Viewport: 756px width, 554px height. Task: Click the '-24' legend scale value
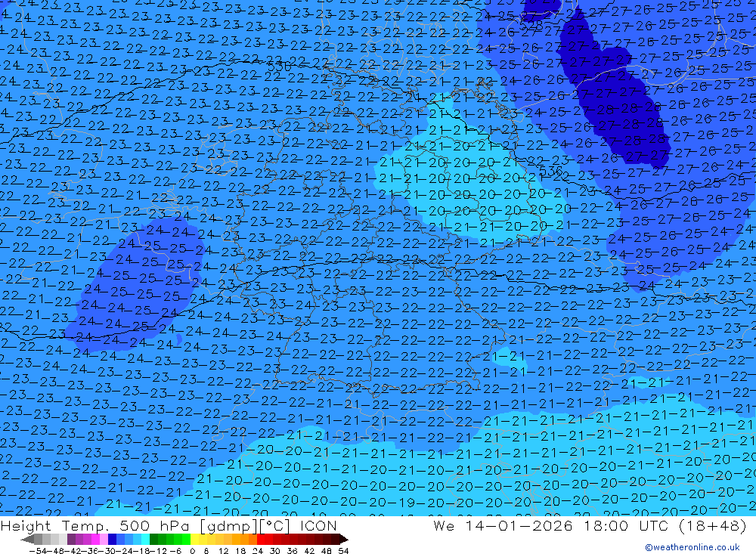pos(125,551)
